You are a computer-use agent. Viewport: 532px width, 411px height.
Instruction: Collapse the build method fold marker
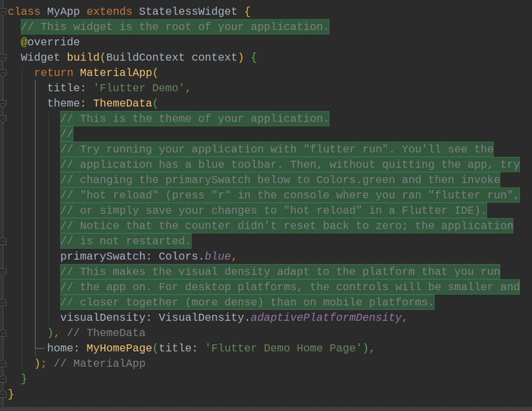[x=3, y=57]
